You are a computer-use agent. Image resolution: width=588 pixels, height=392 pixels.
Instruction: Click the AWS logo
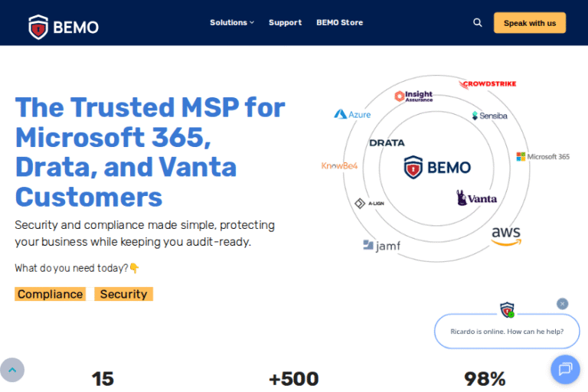(x=506, y=235)
